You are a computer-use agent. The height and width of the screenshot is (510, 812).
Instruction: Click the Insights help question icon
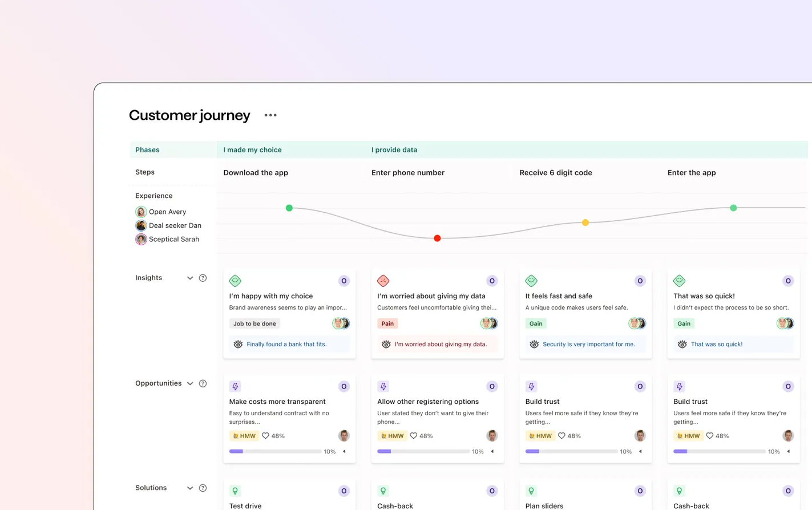pos(203,278)
